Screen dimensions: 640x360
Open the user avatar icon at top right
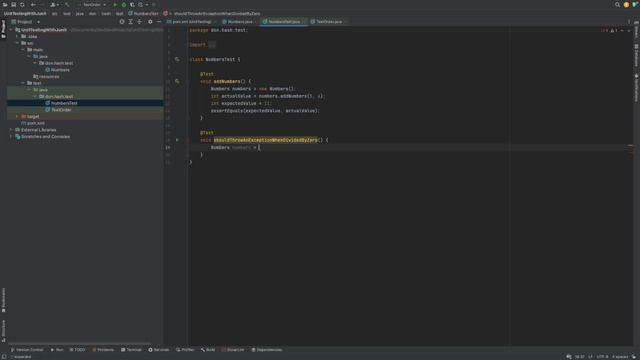pos(626,4)
